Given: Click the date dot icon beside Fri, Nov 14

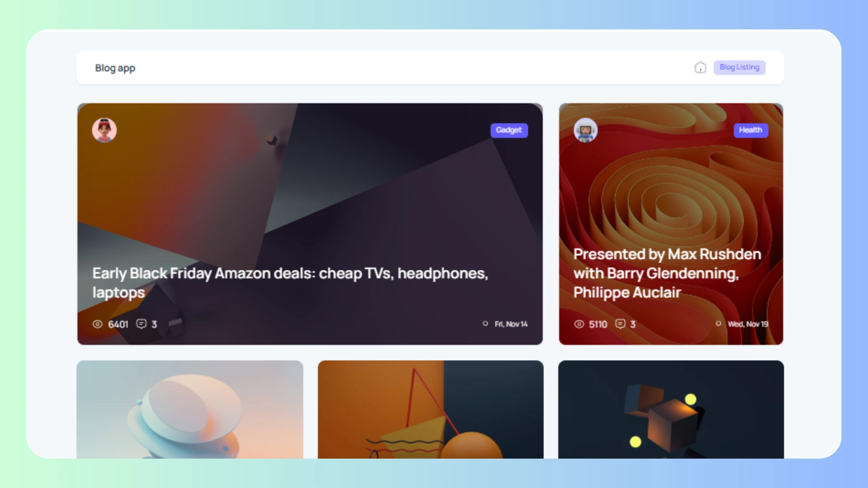Looking at the screenshot, I should [x=485, y=324].
